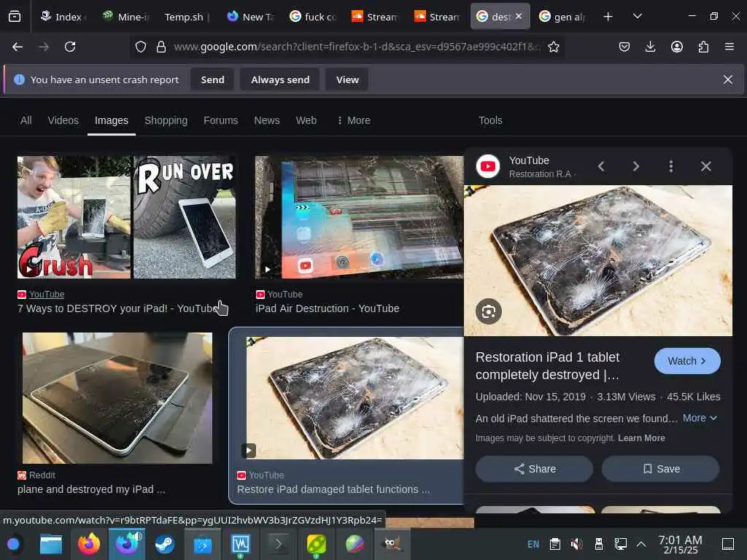Save the previewed image
This screenshot has width=747, height=560.
(660, 469)
